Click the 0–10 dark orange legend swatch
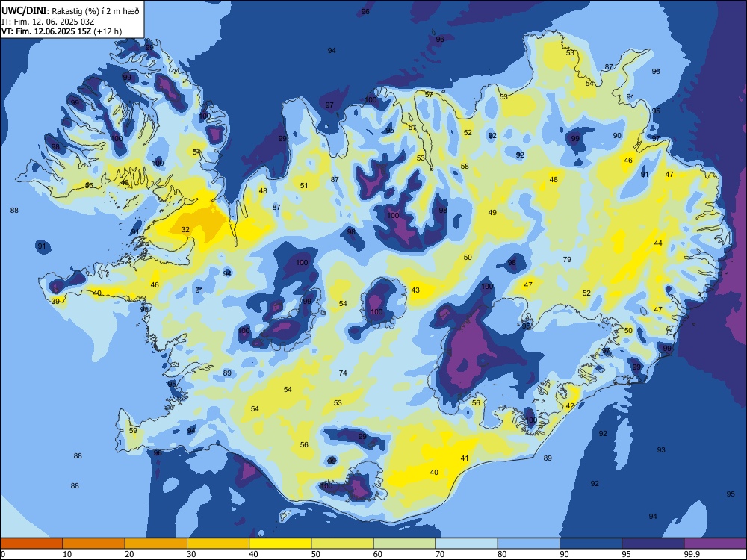 [x=31, y=544]
